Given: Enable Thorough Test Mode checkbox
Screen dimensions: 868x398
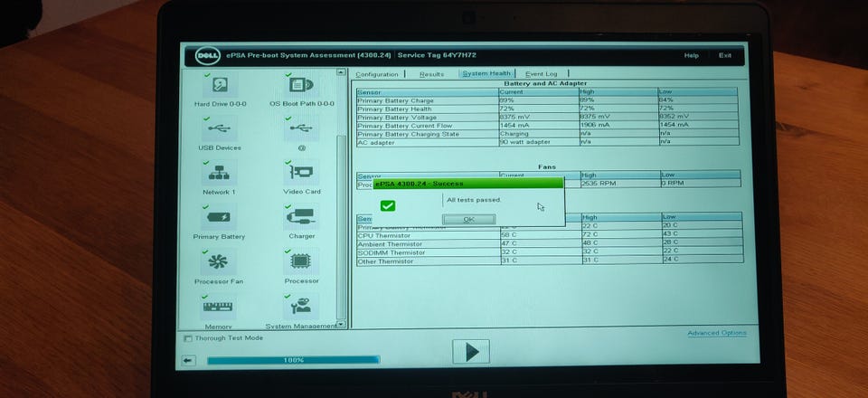Looking at the screenshot, I should (188, 338).
